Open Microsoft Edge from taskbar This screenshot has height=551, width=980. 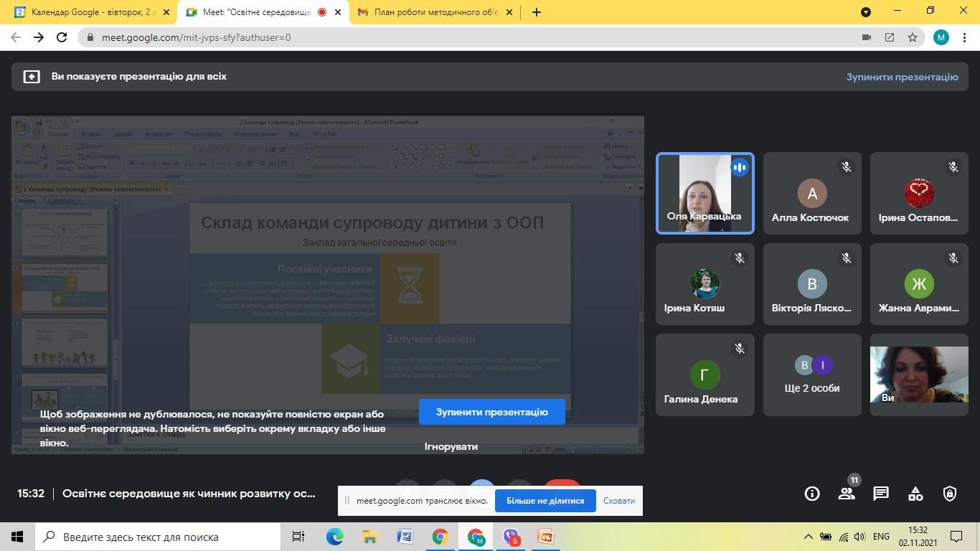(334, 537)
